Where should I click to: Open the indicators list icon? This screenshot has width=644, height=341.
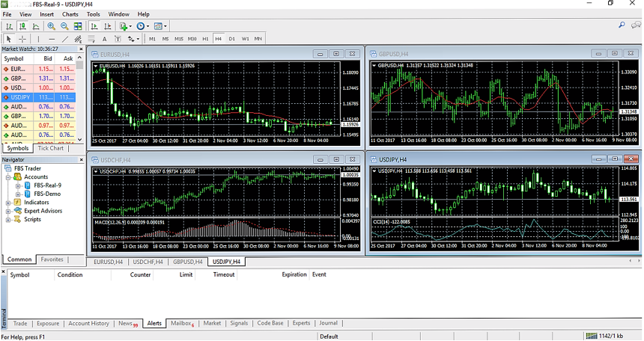(x=124, y=26)
